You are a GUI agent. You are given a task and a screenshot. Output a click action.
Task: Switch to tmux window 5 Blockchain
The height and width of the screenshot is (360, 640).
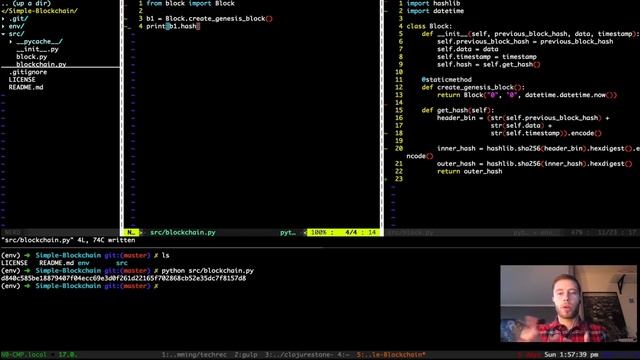click(391, 355)
